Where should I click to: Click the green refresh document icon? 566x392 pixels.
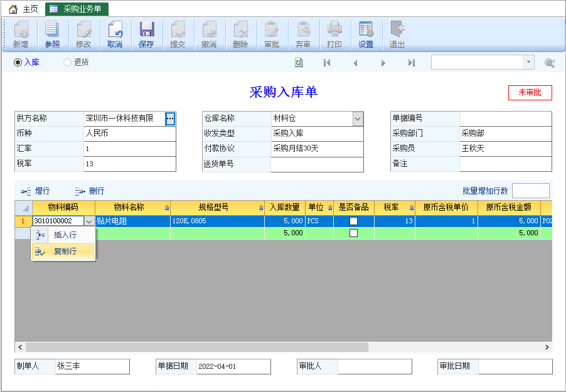299,63
